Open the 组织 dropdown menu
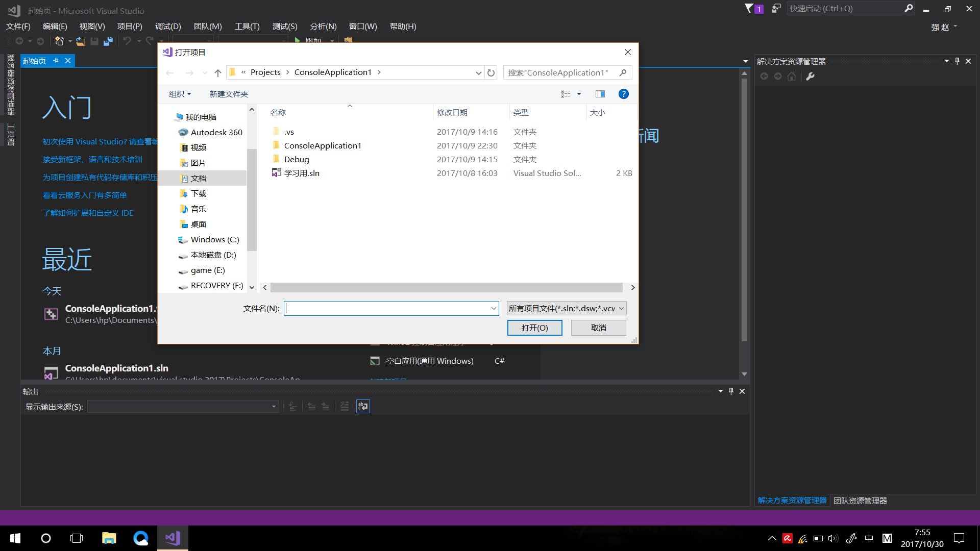Viewport: 980px width, 551px height. pos(180,94)
